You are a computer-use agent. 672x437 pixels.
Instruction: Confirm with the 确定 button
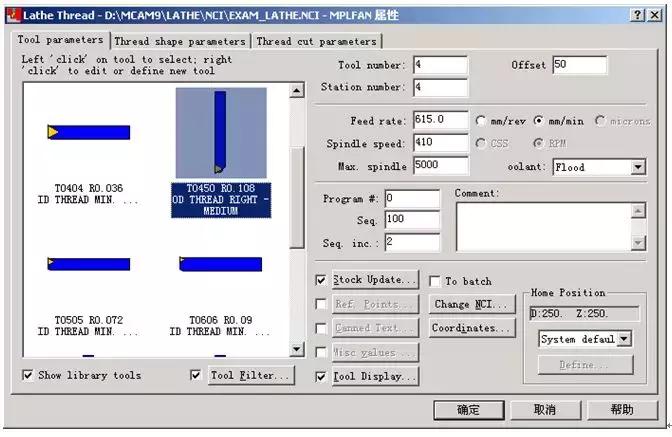point(468,410)
